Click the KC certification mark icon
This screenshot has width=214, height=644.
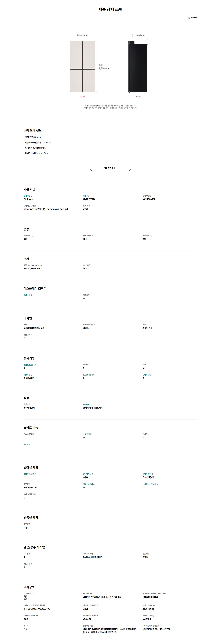click(25, 598)
